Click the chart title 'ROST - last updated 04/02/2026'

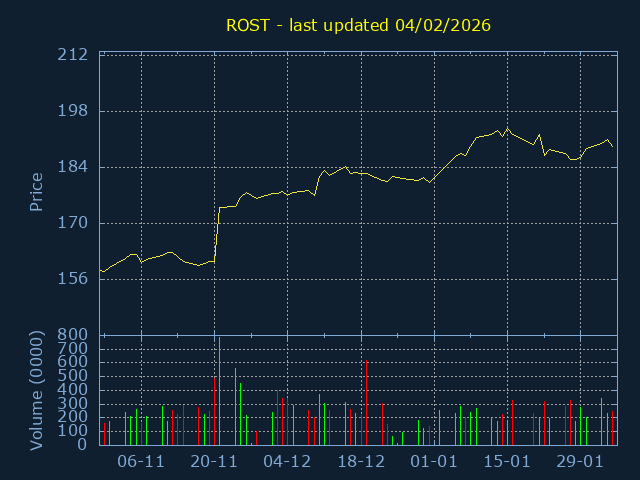click(x=358, y=25)
